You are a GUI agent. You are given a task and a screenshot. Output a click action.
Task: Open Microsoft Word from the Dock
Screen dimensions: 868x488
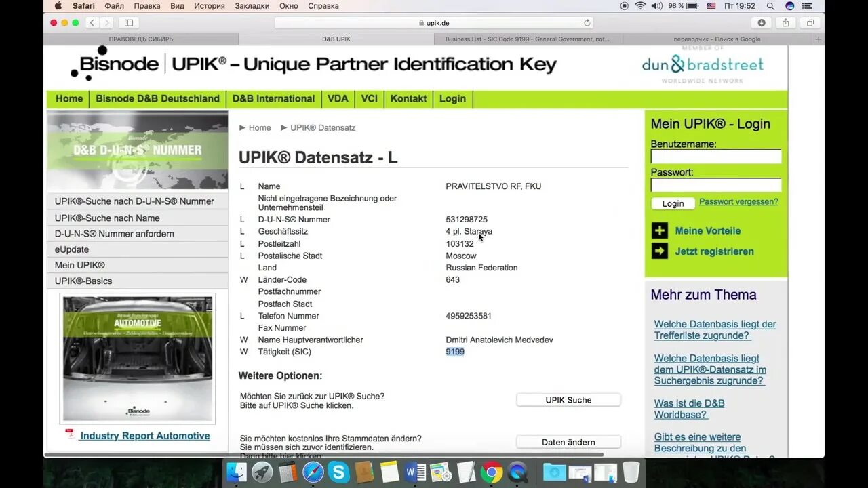pyautogui.click(x=415, y=472)
